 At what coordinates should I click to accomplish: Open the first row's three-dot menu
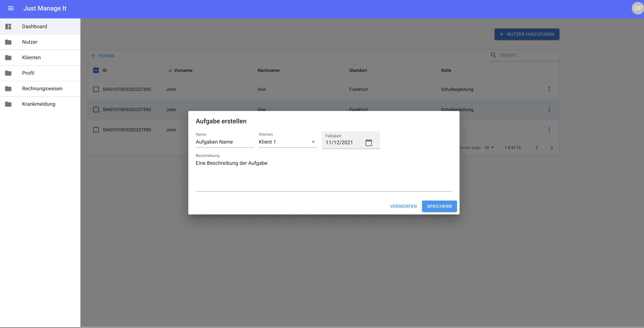pyautogui.click(x=549, y=89)
